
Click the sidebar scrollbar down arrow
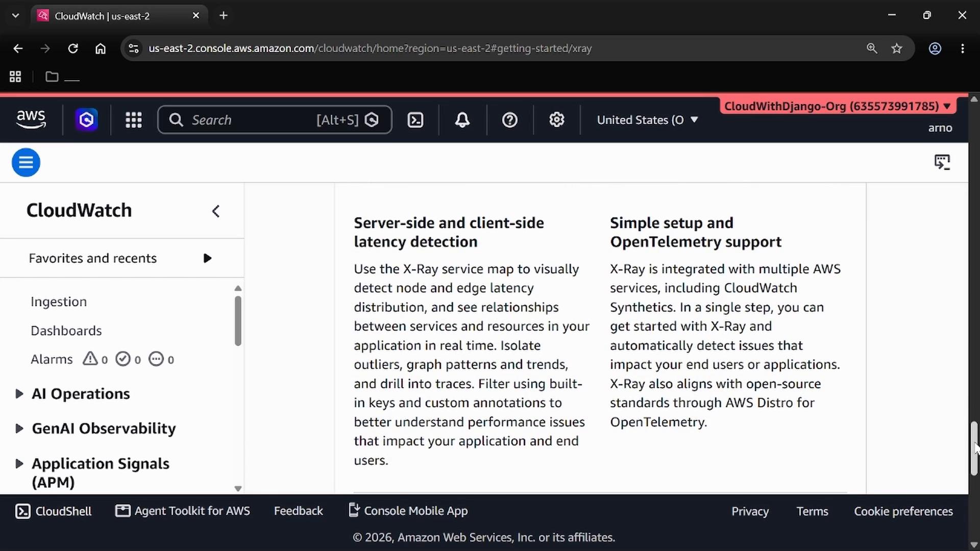[238, 488]
